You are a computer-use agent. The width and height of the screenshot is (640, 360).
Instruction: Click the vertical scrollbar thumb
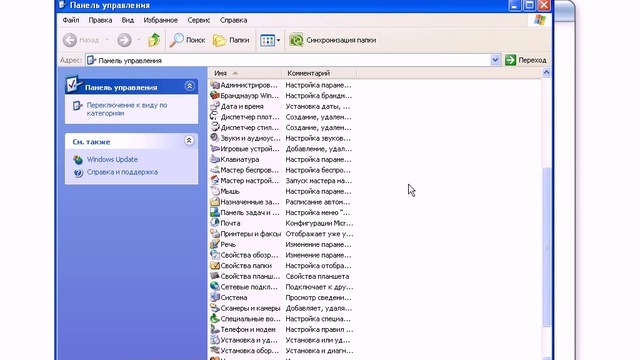point(546,247)
